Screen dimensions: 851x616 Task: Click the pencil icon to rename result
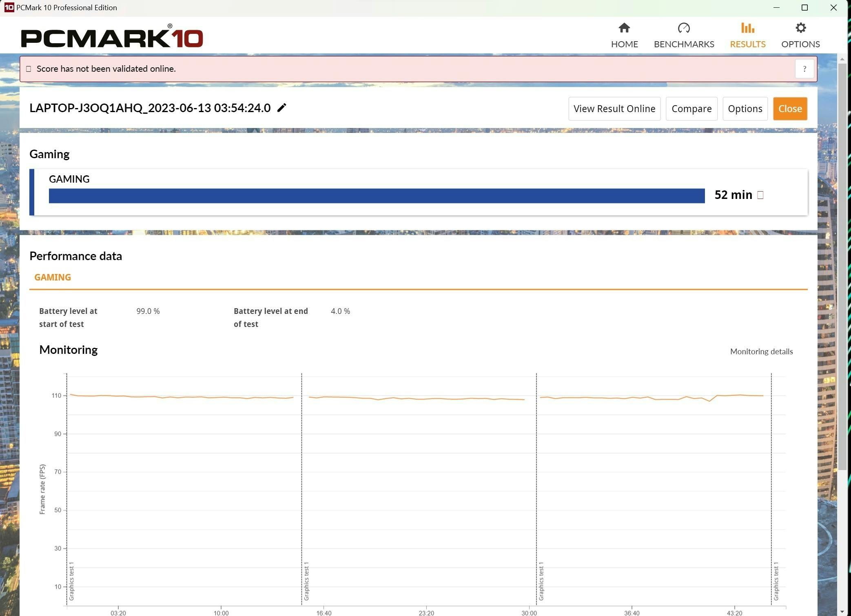coord(281,108)
